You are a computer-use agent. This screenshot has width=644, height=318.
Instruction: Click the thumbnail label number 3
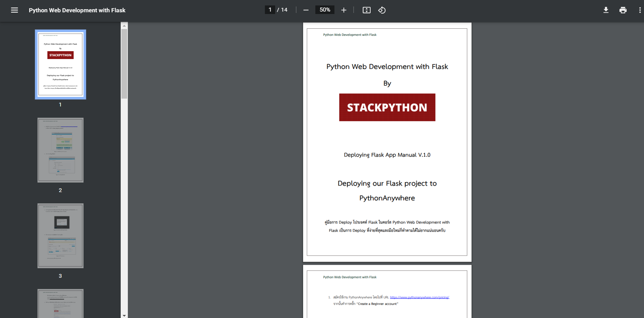click(x=60, y=276)
